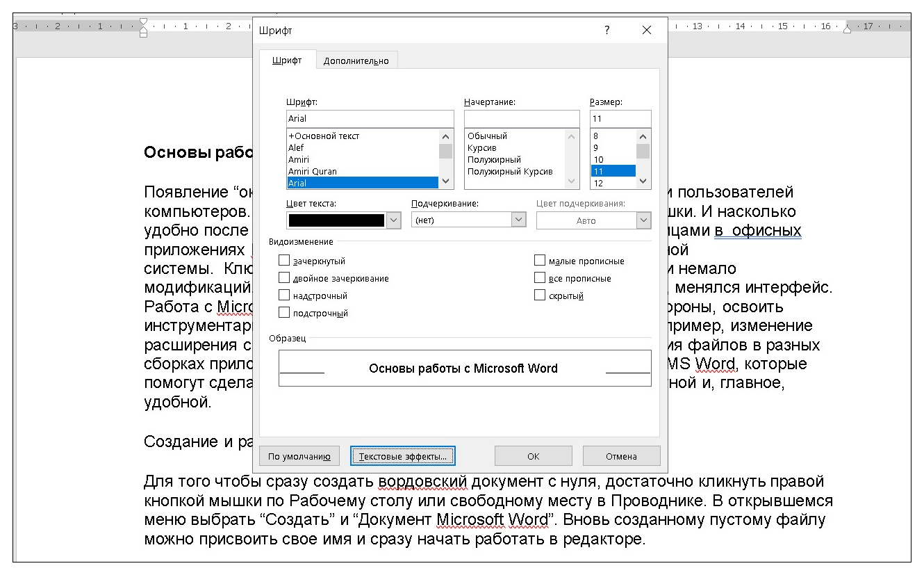924x575 pixels.
Task: Click the help question mark icon
Action: click(x=607, y=31)
